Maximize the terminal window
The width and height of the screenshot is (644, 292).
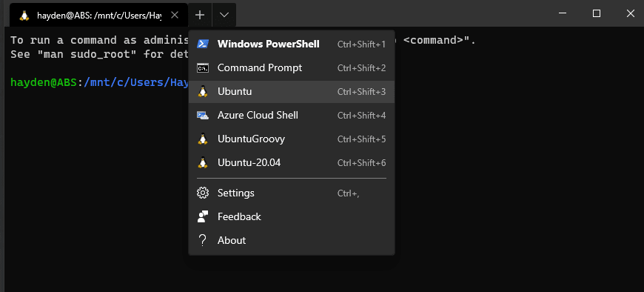(x=597, y=13)
